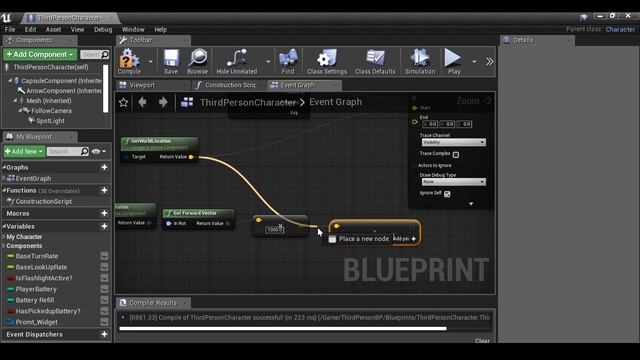Select the Compiler Results tab

tap(153, 302)
